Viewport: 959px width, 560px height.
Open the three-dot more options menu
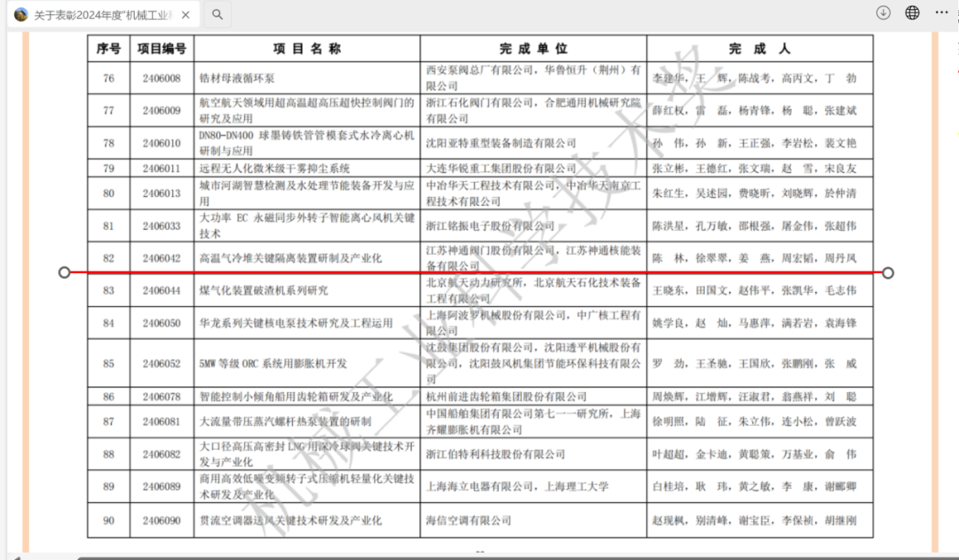click(x=942, y=12)
